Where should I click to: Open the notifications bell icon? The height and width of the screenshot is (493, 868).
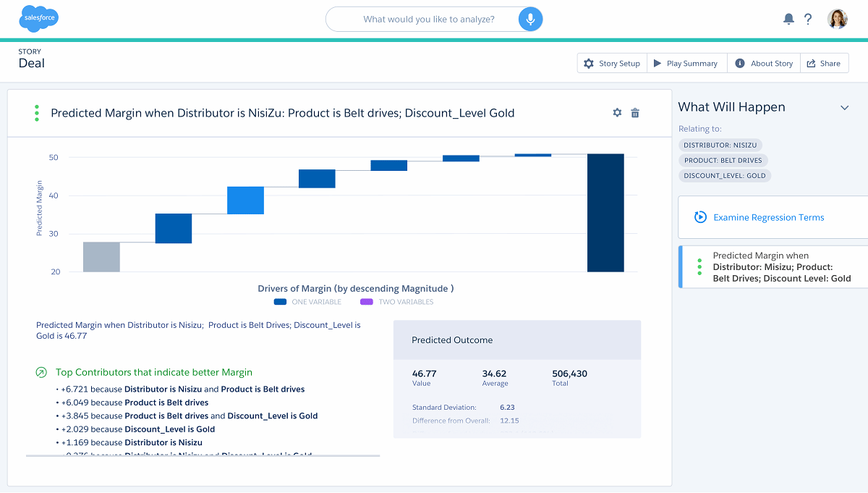pyautogui.click(x=788, y=19)
